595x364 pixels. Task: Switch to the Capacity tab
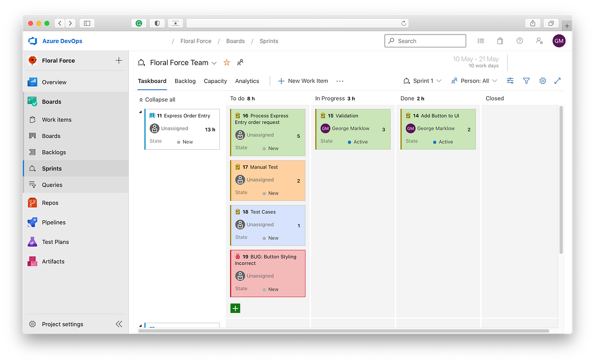(215, 81)
